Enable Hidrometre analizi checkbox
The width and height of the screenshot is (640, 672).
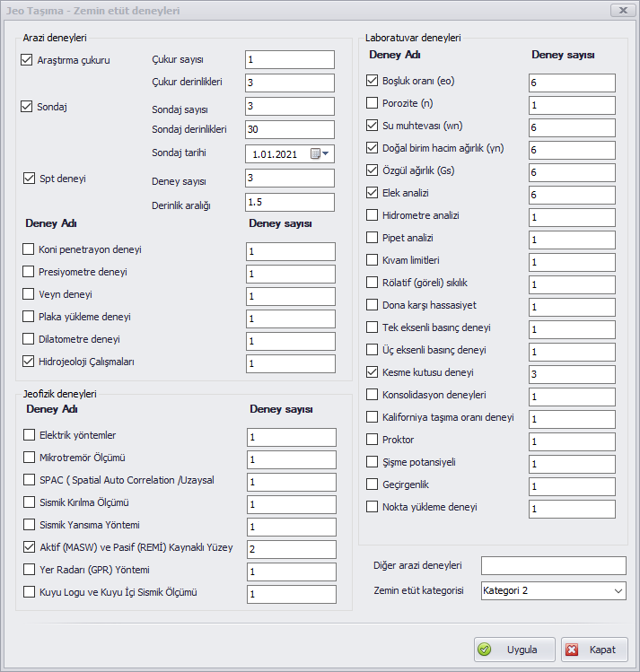click(373, 214)
